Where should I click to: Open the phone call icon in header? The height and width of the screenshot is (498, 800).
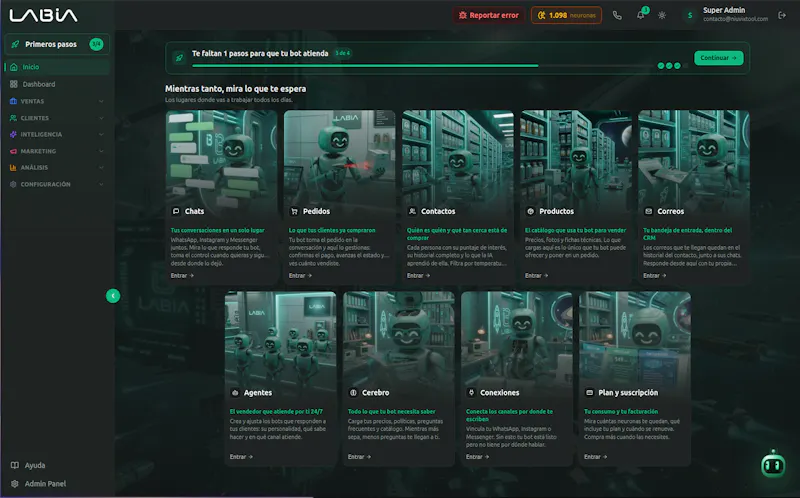click(617, 15)
